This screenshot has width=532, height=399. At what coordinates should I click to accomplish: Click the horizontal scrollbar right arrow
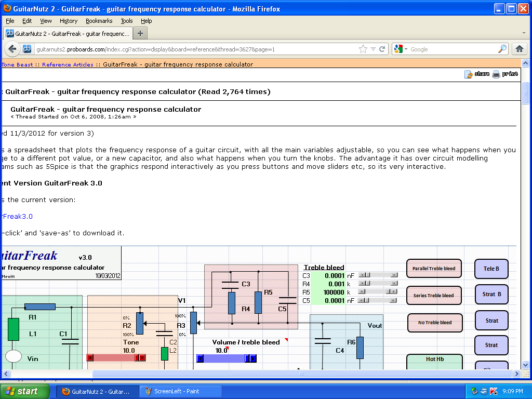pos(516,374)
